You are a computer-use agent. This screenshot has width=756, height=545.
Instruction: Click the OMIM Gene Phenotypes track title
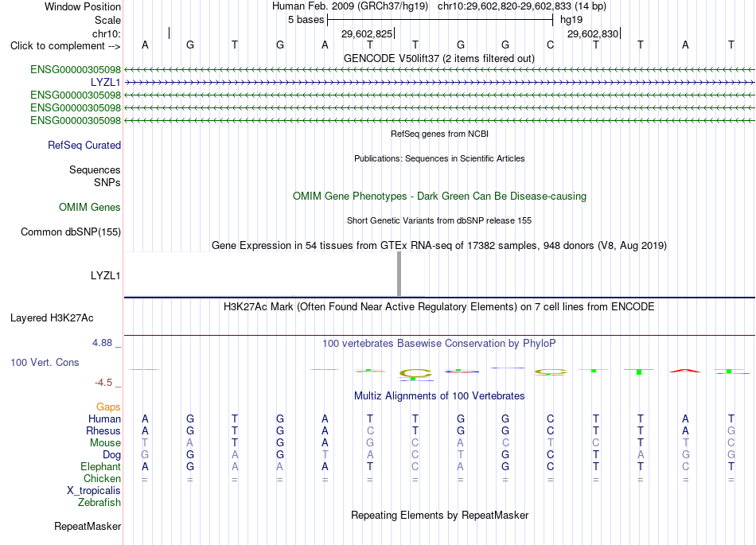pyautogui.click(x=439, y=197)
